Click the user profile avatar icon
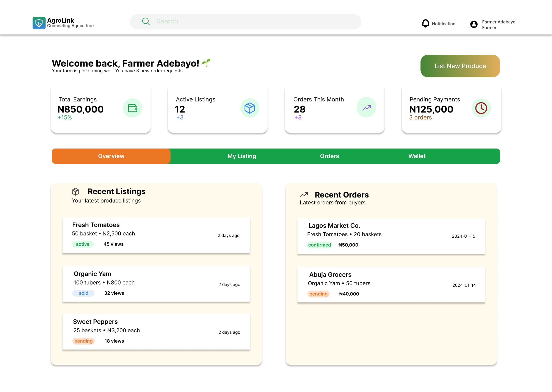 click(474, 24)
